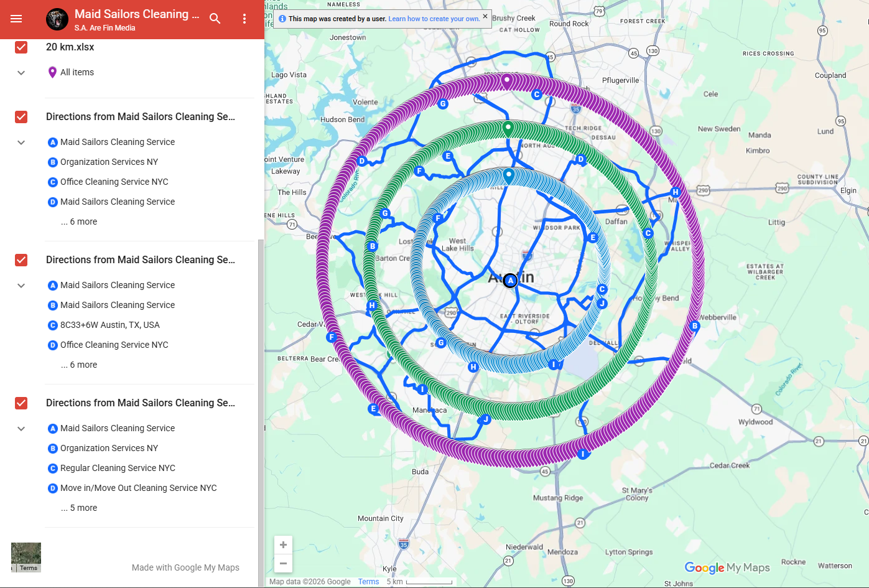
Task: Click waypoint G marker near Volente
Action: [443, 104]
